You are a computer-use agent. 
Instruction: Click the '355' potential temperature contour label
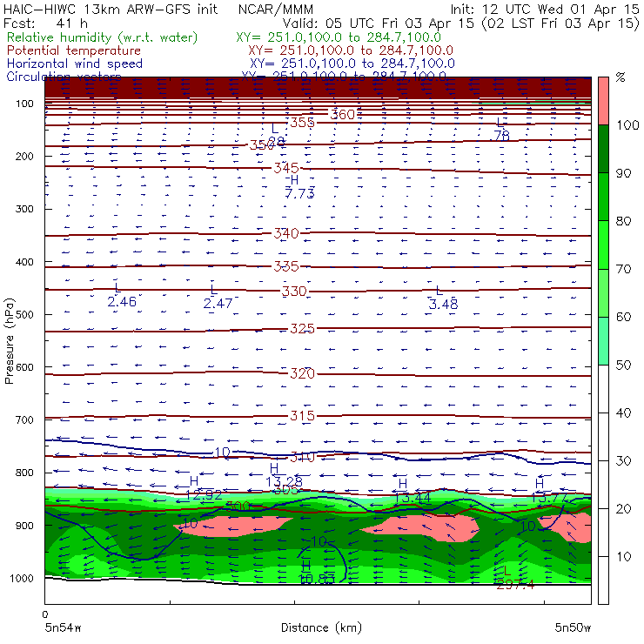[x=302, y=123]
